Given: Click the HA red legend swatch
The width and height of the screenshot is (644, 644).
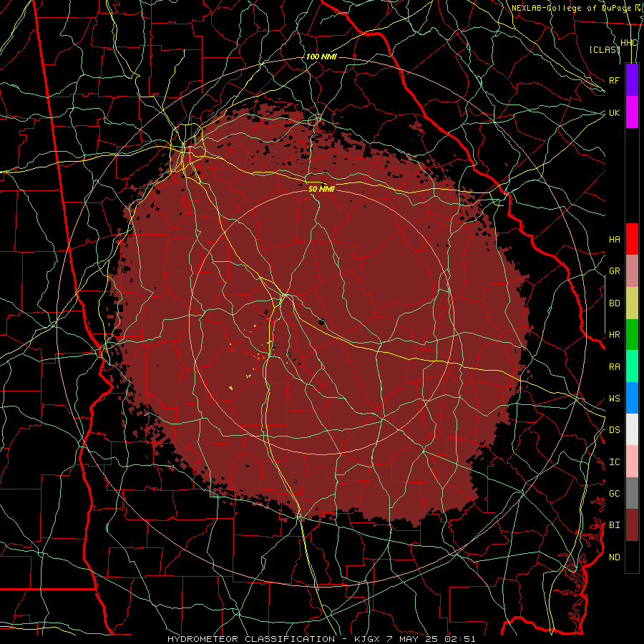Looking at the screenshot, I should (632, 239).
